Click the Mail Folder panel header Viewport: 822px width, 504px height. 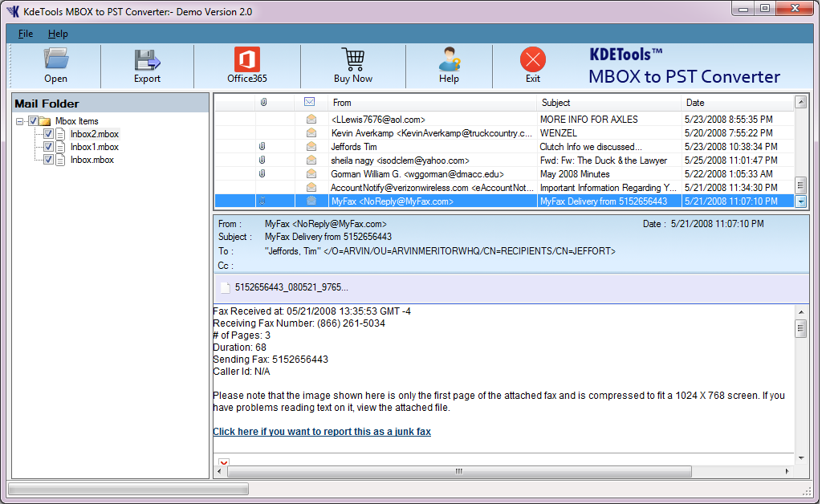[110, 104]
